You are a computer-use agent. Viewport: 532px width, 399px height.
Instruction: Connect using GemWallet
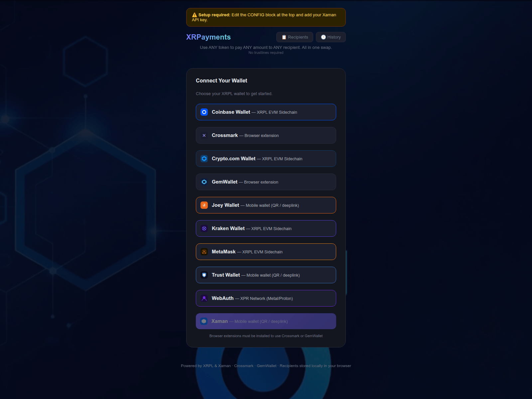click(266, 182)
